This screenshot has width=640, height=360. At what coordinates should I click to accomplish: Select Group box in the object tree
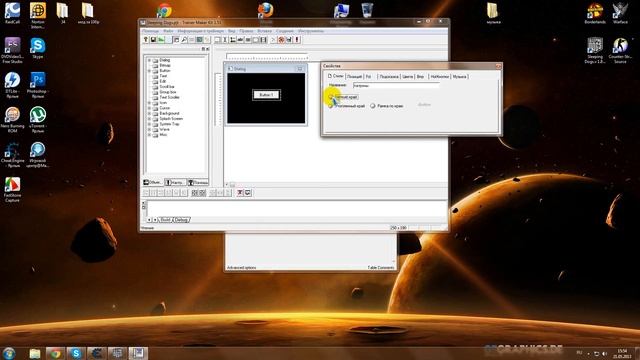click(167, 92)
